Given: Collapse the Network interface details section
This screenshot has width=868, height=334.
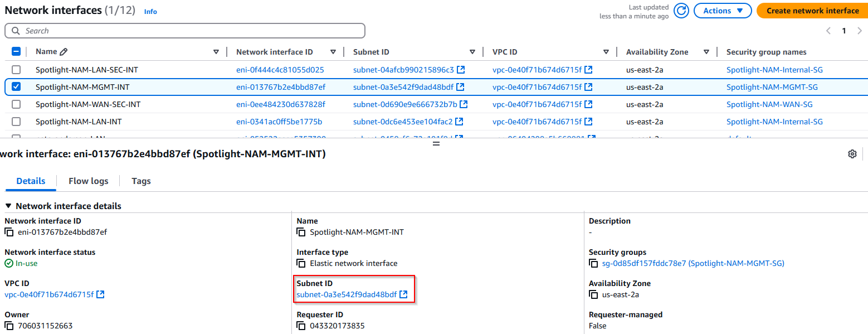Looking at the screenshot, I should pyautogui.click(x=8, y=206).
